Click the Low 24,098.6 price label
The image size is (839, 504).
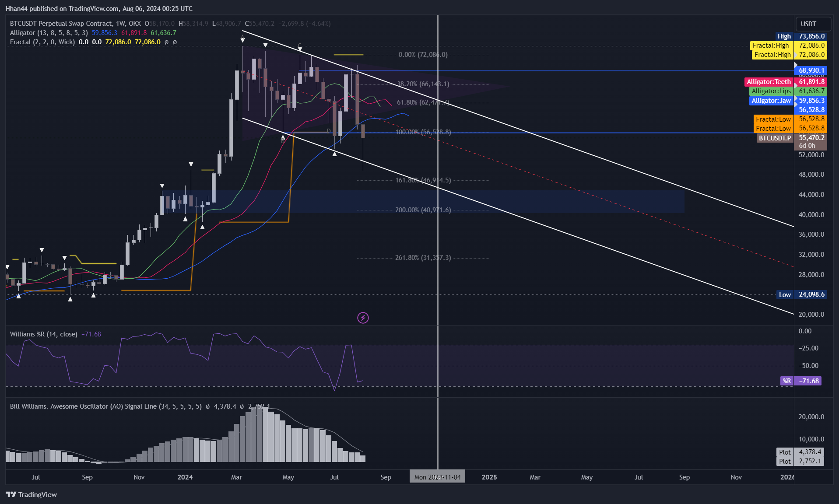(801, 294)
